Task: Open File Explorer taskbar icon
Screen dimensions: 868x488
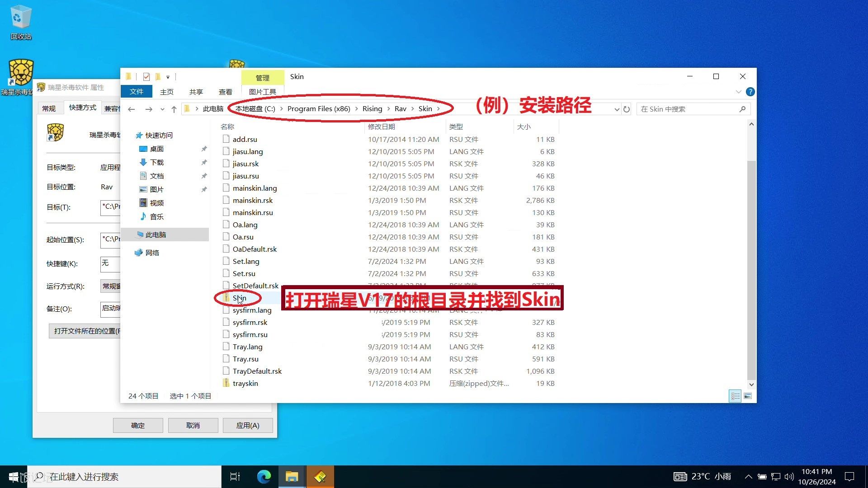Action: coord(292,477)
